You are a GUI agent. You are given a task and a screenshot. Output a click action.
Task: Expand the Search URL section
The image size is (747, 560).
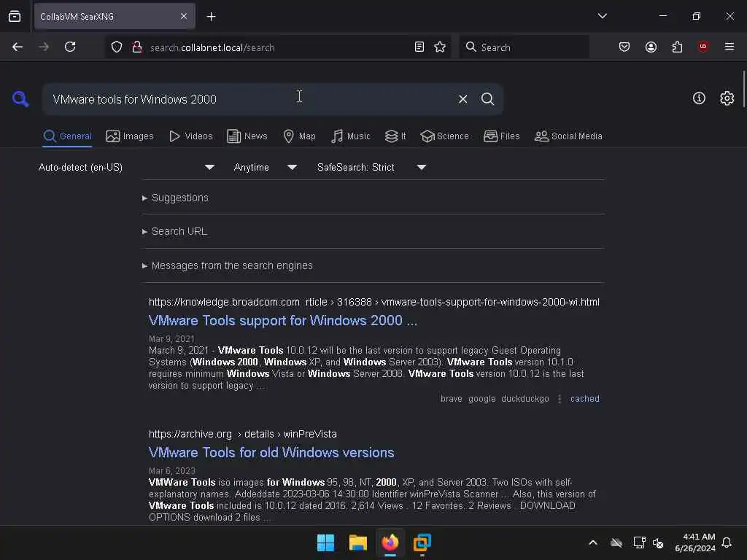pyautogui.click(x=175, y=231)
